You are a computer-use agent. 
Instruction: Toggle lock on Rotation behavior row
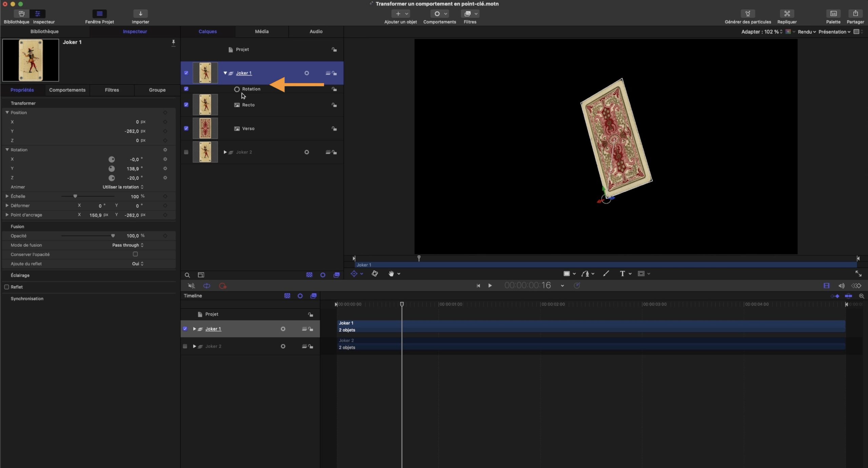[334, 89]
